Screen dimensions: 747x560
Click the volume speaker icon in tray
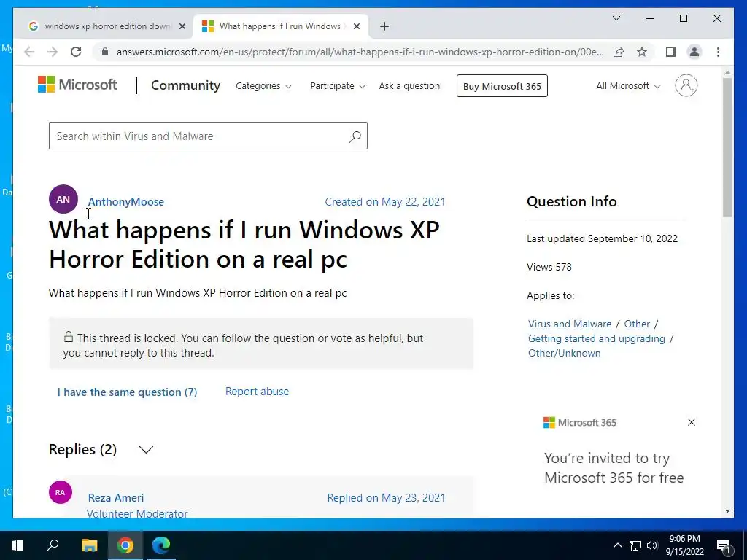click(x=652, y=545)
